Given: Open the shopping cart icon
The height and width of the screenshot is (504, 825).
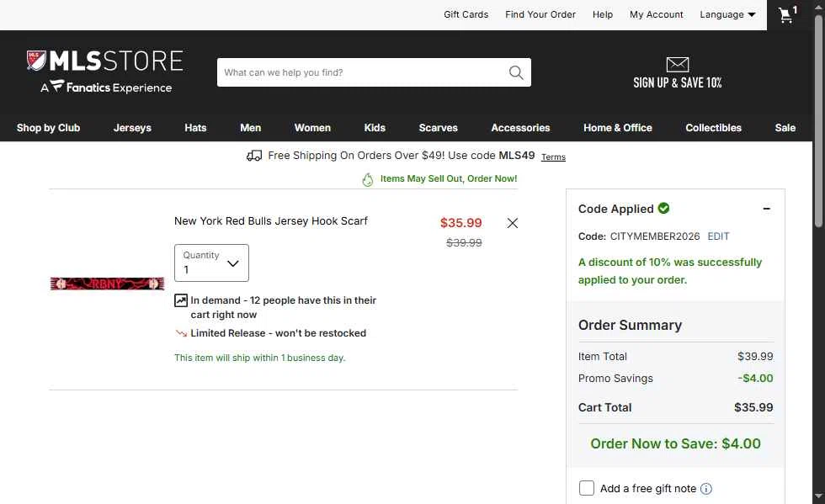Looking at the screenshot, I should (788, 14).
